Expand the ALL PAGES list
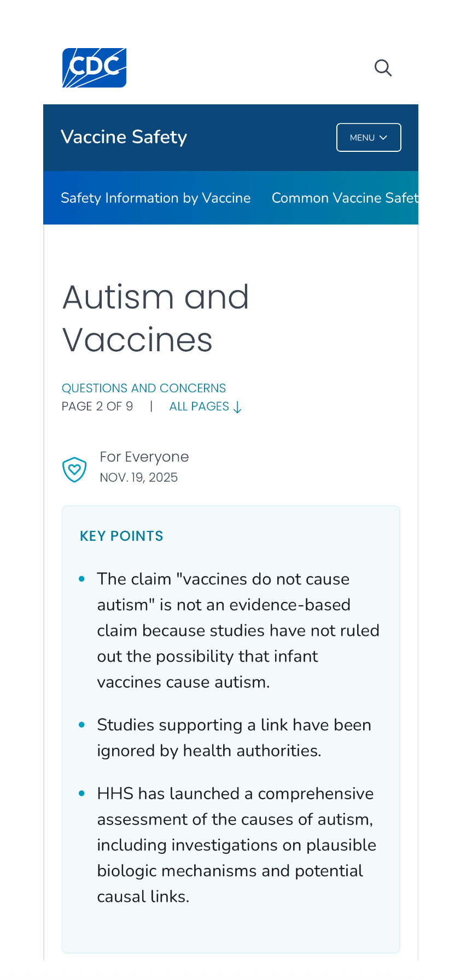Screen dimensions: 461x980 click(200, 406)
